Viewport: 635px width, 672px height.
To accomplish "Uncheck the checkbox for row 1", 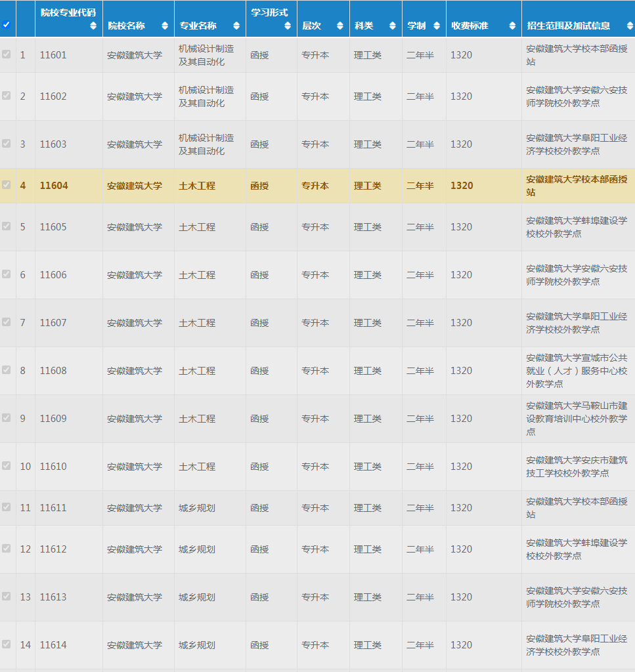I will pyautogui.click(x=7, y=54).
